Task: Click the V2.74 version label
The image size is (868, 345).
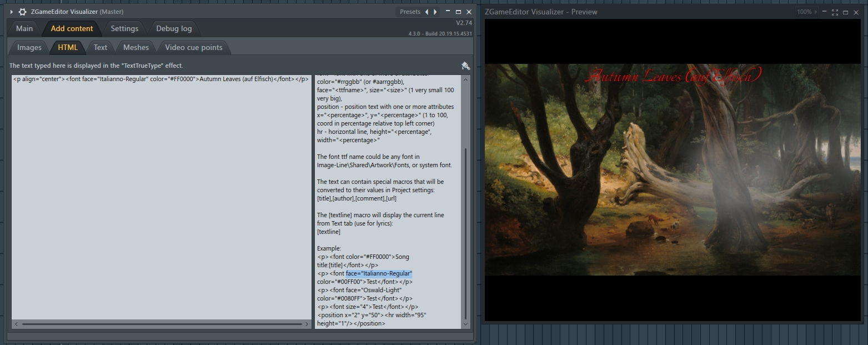Action: click(x=464, y=23)
